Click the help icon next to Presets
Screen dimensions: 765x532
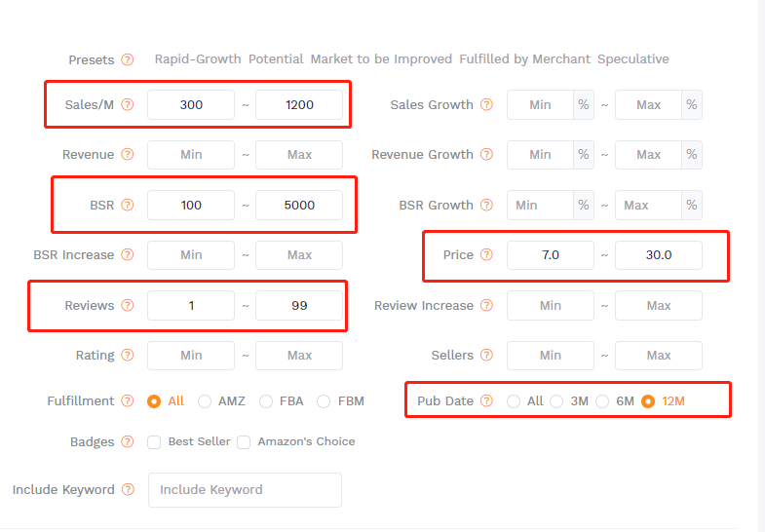click(128, 59)
